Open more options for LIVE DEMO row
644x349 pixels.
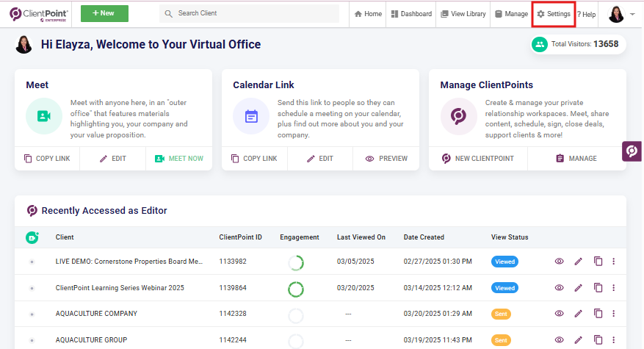coord(614,262)
